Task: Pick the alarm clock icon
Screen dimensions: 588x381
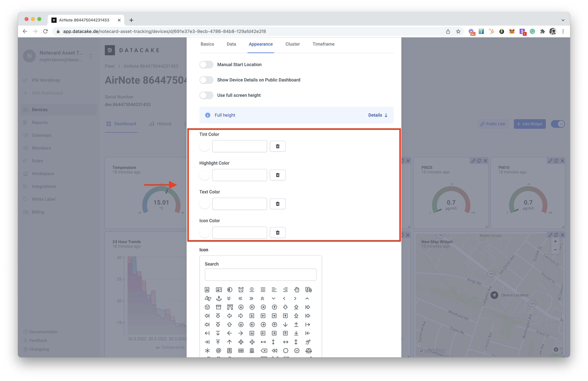Action: (x=241, y=290)
